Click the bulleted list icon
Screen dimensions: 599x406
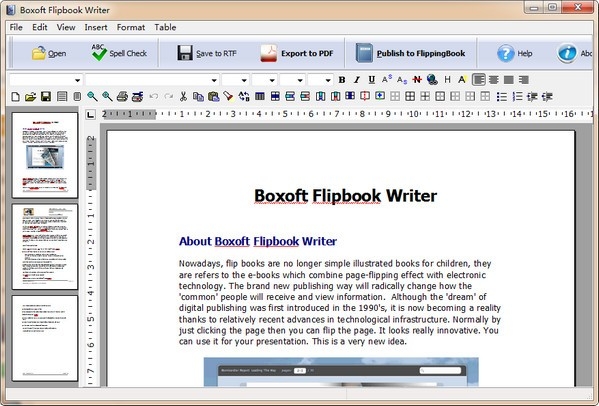click(502, 96)
